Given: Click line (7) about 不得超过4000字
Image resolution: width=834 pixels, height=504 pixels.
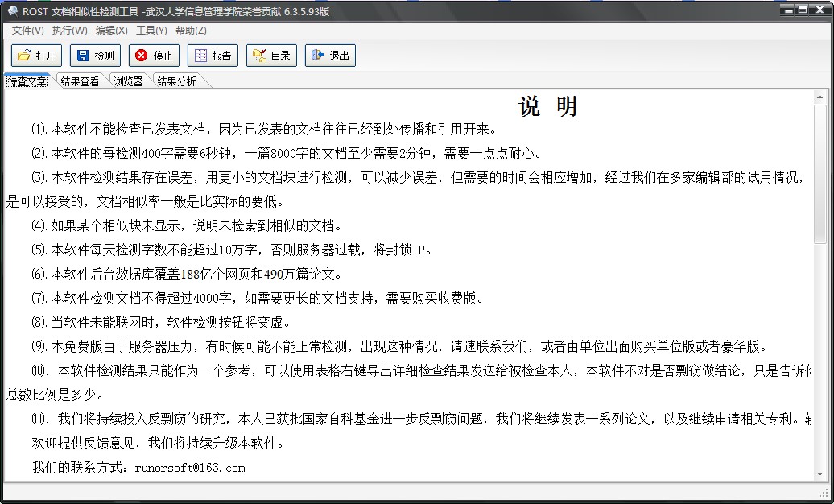Looking at the screenshot, I should [258, 298].
